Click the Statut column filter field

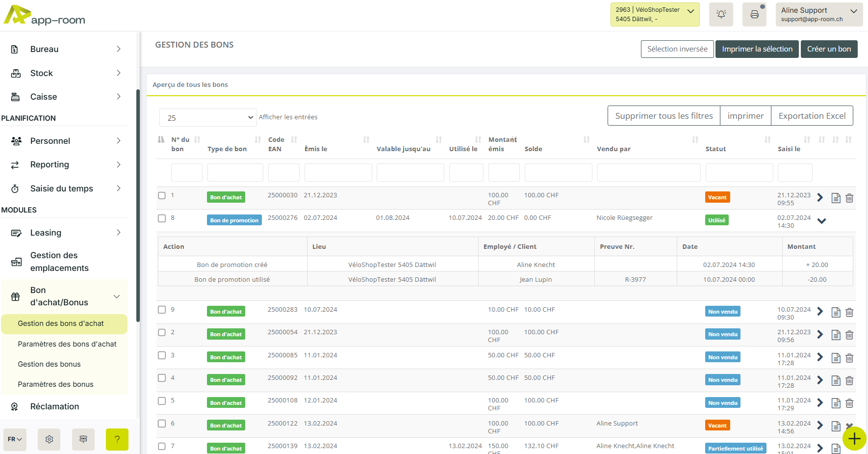click(739, 173)
